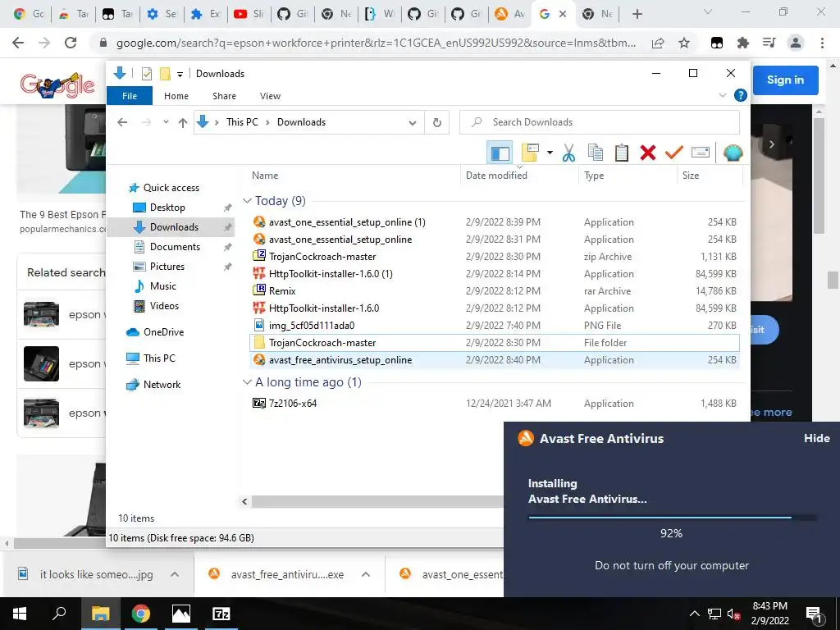
Task: Click the Properties checkbox icon in title bar
Action: click(146, 74)
